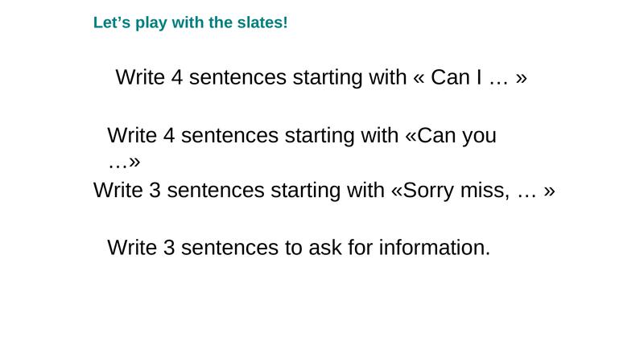Click "Write" in the "ask for information" line
Viewport: 644px width, 362px height.
pos(133,248)
